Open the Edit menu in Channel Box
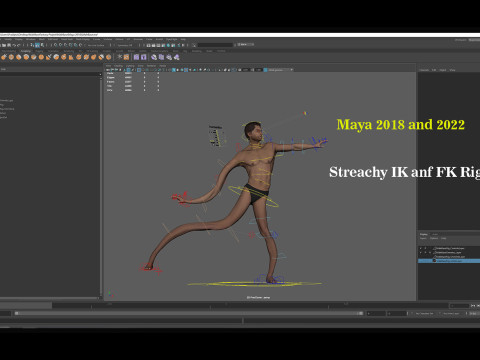This screenshot has height=360, width=480. pyautogui.click(x=434, y=70)
